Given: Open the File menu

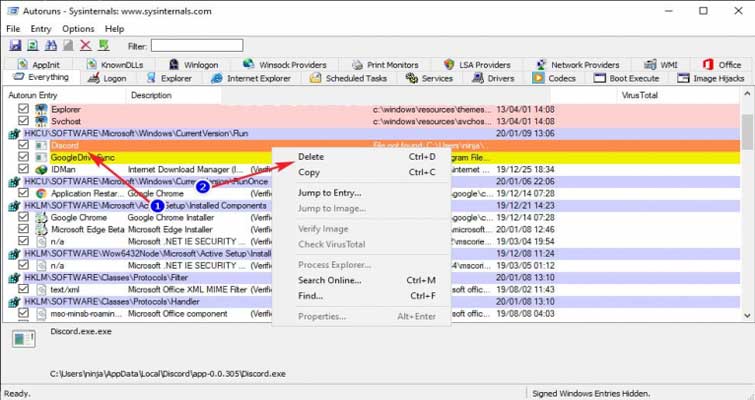Looking at the screenshot, I should 13,29.
